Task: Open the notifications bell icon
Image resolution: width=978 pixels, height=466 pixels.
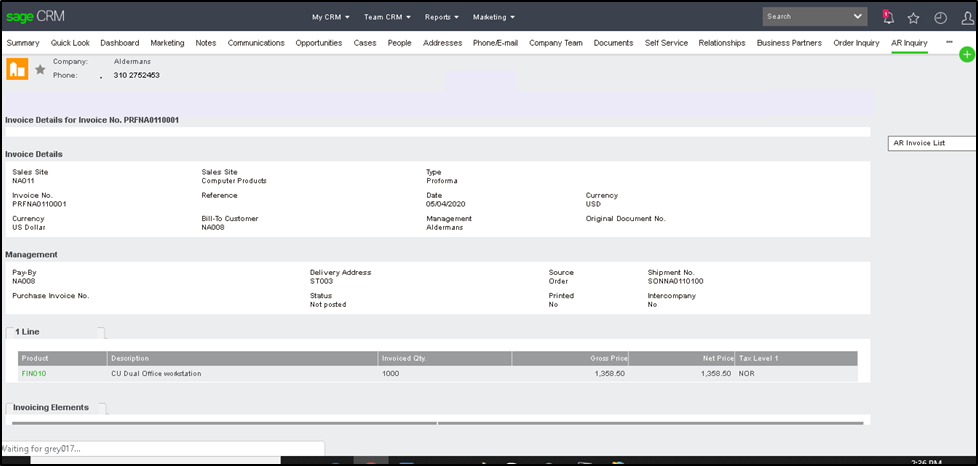Action: point(888,17)
